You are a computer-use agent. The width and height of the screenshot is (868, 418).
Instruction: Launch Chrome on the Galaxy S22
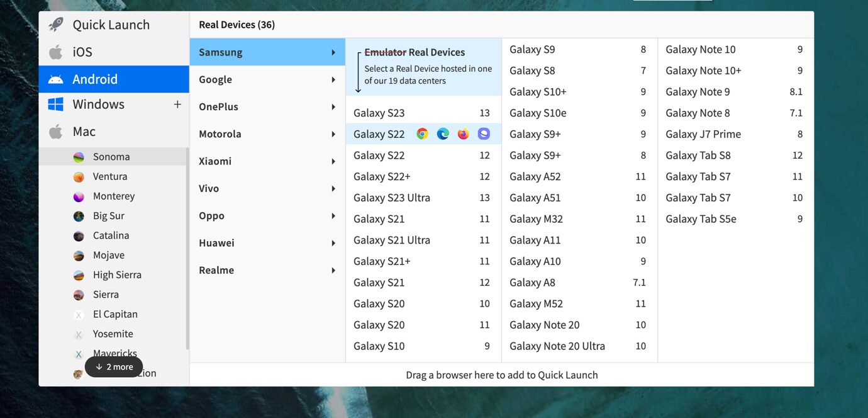(421, 133)
